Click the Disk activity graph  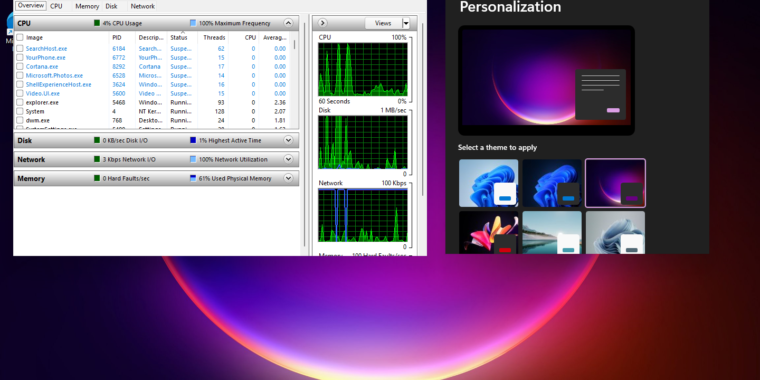pos(363,142)
